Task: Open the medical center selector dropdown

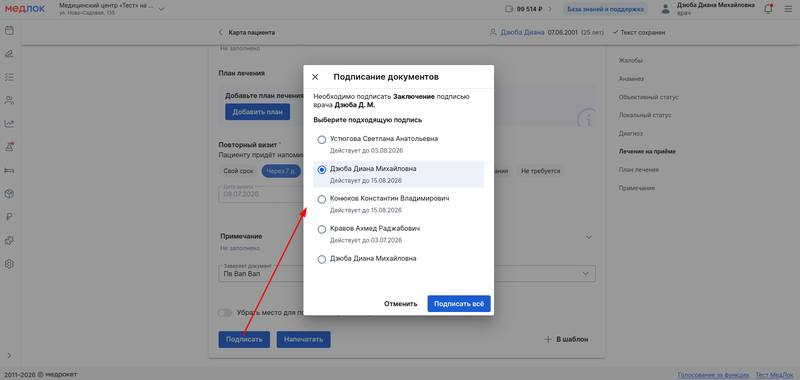Action: (x=161, y=9)
